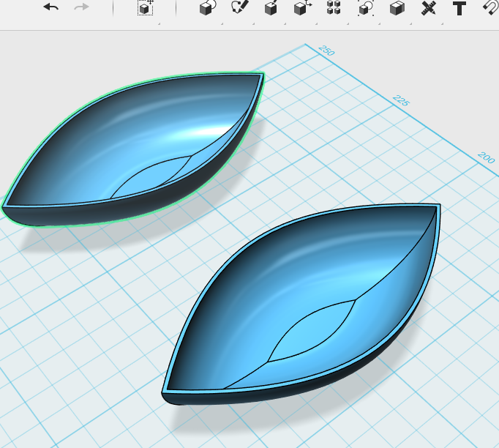Screen dimensions: 499x448
Task: Redo the undone action
Action: pyautogui.click(x=81, y=7)
